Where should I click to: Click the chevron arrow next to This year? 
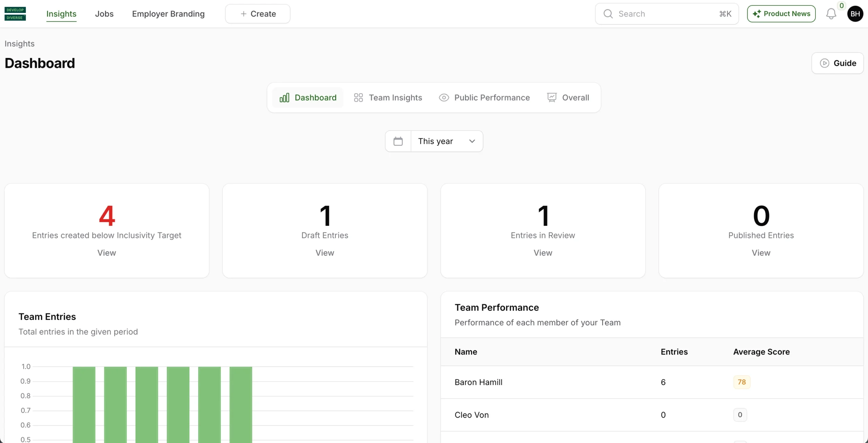coord(472,141)
